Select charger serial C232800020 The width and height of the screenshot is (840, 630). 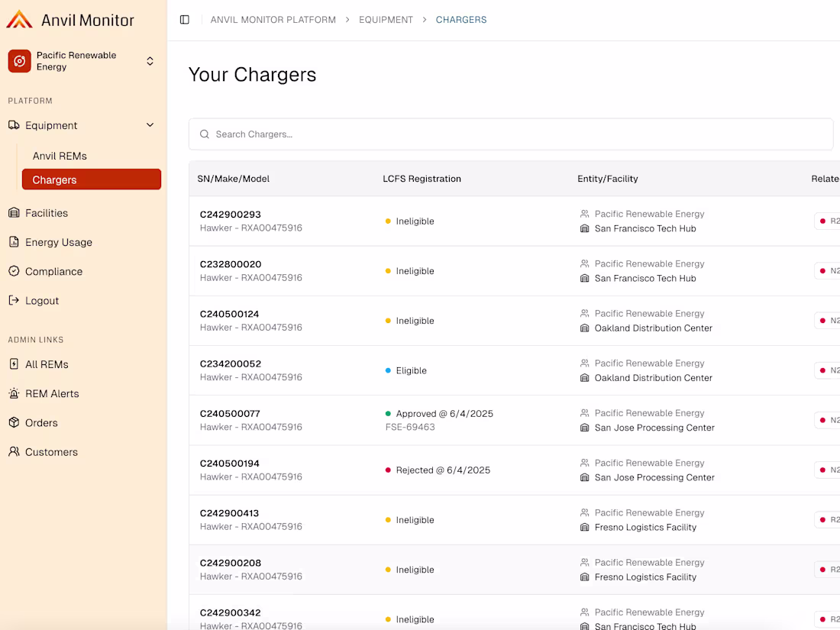point(231,264)
